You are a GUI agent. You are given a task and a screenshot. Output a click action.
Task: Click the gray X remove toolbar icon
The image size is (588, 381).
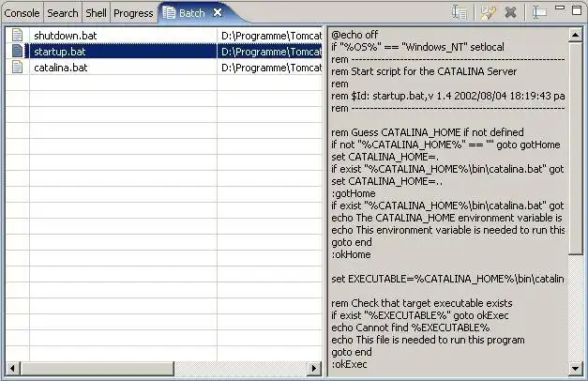tap(510, 12)
